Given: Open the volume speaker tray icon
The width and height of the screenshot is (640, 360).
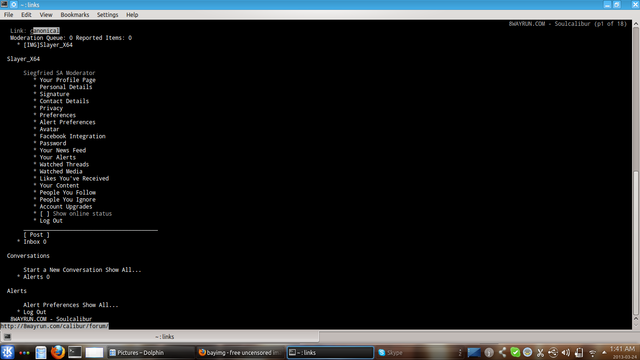Looking at the screenshot, I should click(566, 353).
